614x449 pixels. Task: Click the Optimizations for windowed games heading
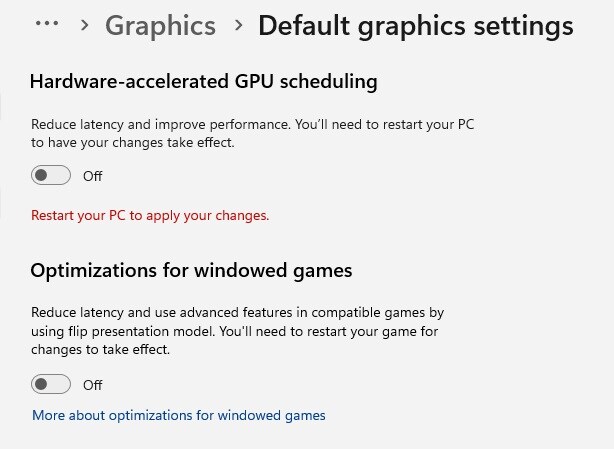click(x=191, y=270)
